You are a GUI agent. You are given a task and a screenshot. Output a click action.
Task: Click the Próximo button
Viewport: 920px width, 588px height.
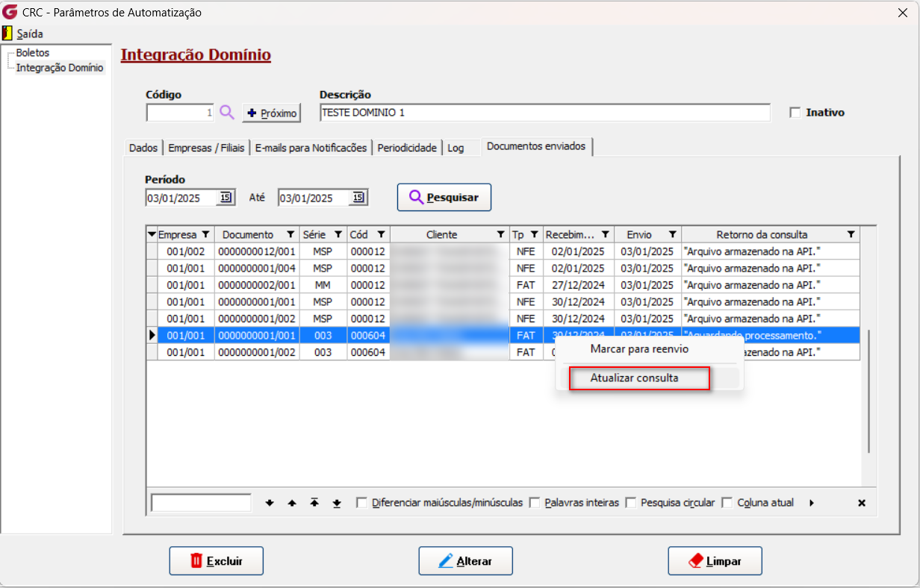[271, 113]
